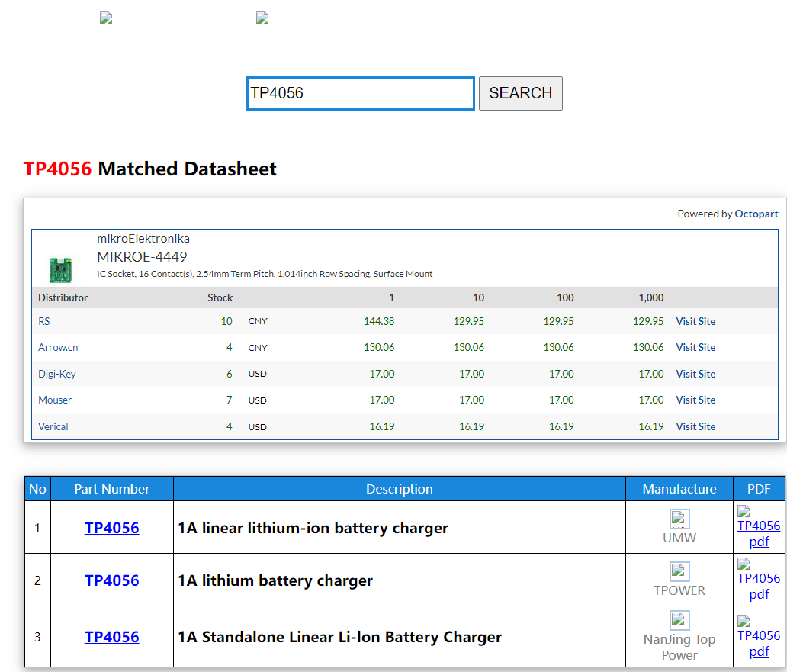Click the IC Socket description line

(x=265, y=274)
